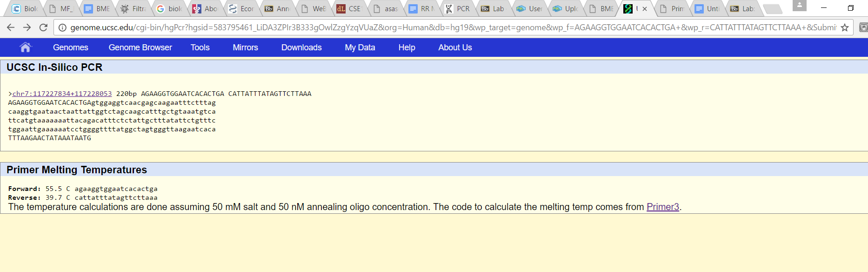Open the Genomes menu
868x272 pixels.
click(70, 48)
